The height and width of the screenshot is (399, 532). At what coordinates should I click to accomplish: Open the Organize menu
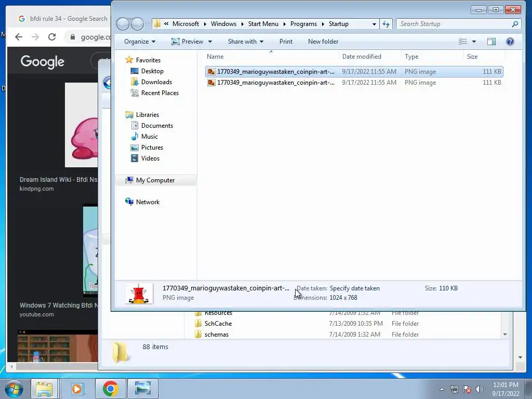click(140, 42)
